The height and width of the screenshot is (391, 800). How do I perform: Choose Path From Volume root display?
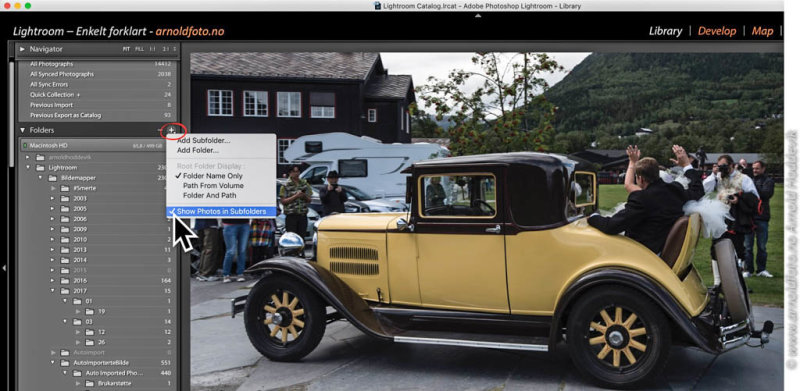tap(213, 185)
